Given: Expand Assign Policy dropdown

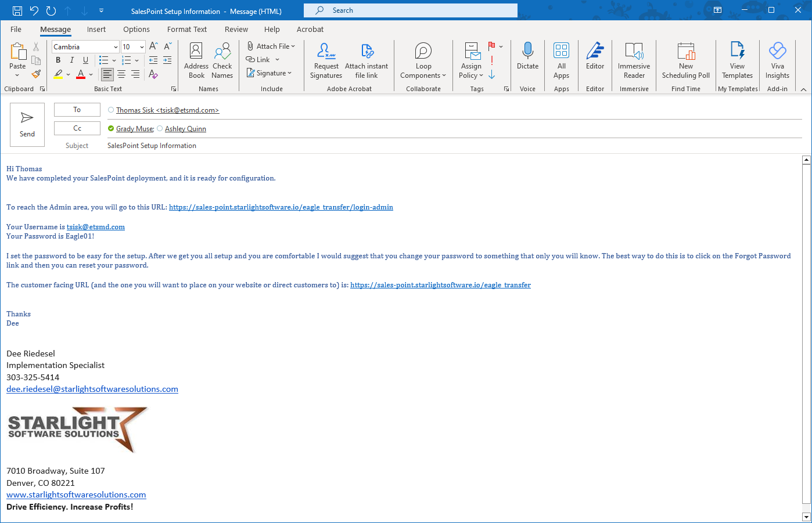Looking at the screenshot, I should [482, 75].
